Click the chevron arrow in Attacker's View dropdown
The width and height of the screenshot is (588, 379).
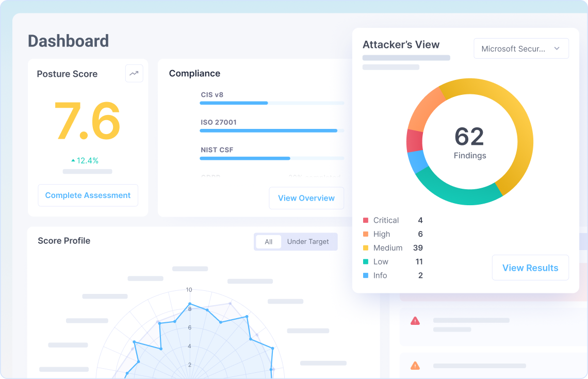(557, 48)
